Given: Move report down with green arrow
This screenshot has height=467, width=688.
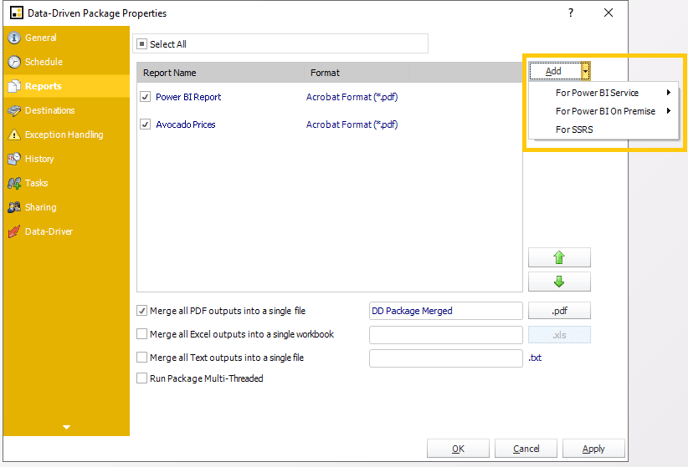Looking at the screenshot, I should 559,281.
